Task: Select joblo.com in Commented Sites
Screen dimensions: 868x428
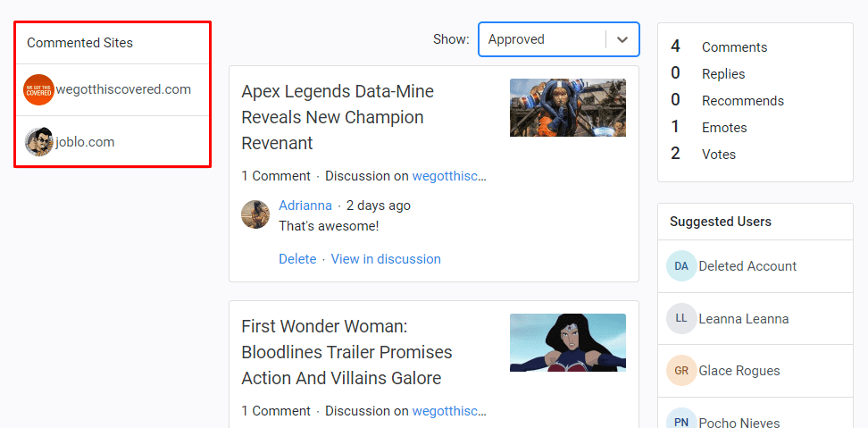Action: click(x=85, y=142)
